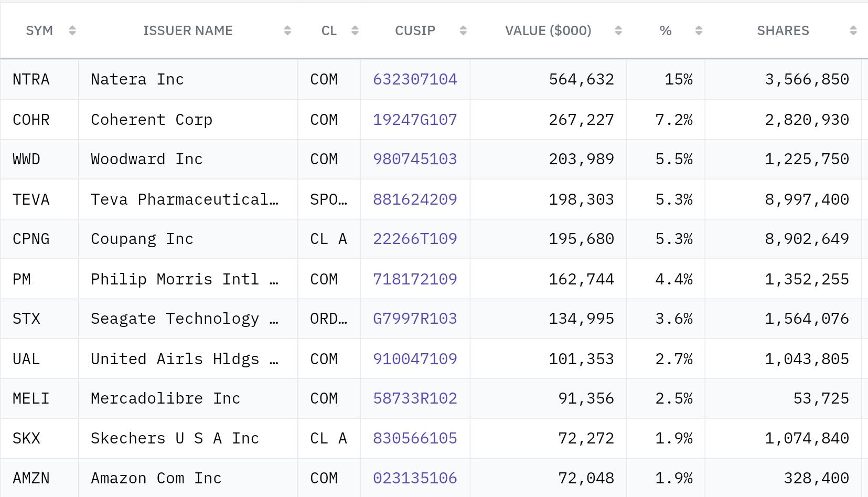This screenshot has width=868, height=497.
Task: Open CUSIP link 718172109 for Philip Morris
Action: pos(415,279)
